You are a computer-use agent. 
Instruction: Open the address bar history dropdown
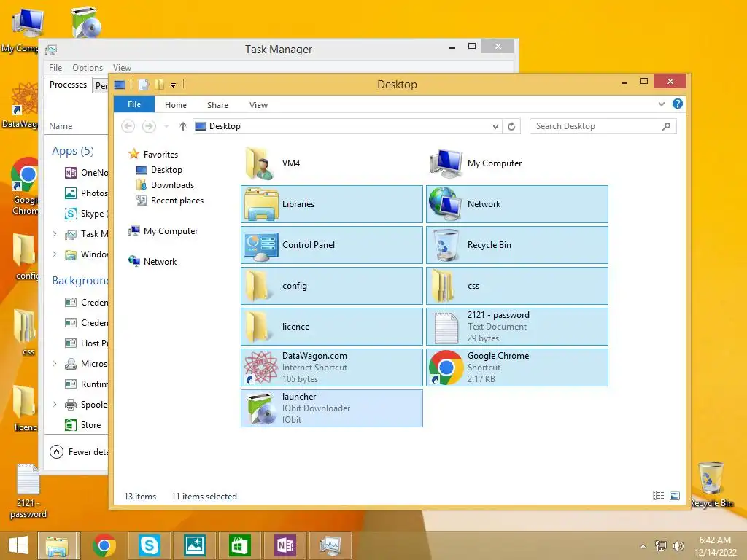[x=495, y=126]
